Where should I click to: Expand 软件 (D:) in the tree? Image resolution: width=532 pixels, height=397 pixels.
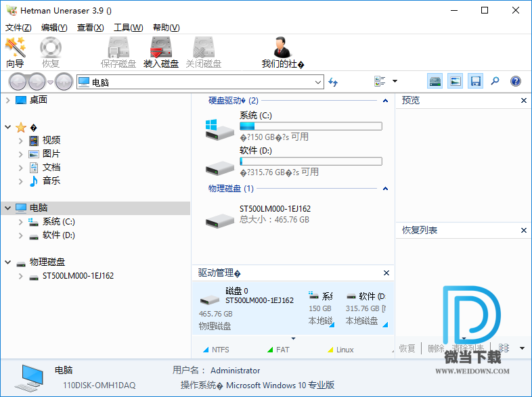coord(21,235)
